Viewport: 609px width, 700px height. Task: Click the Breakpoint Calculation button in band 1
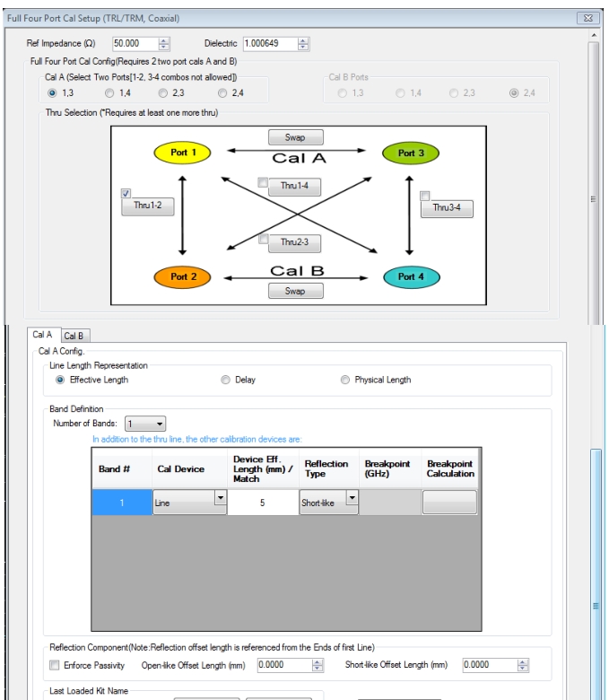tap(449, 503)
